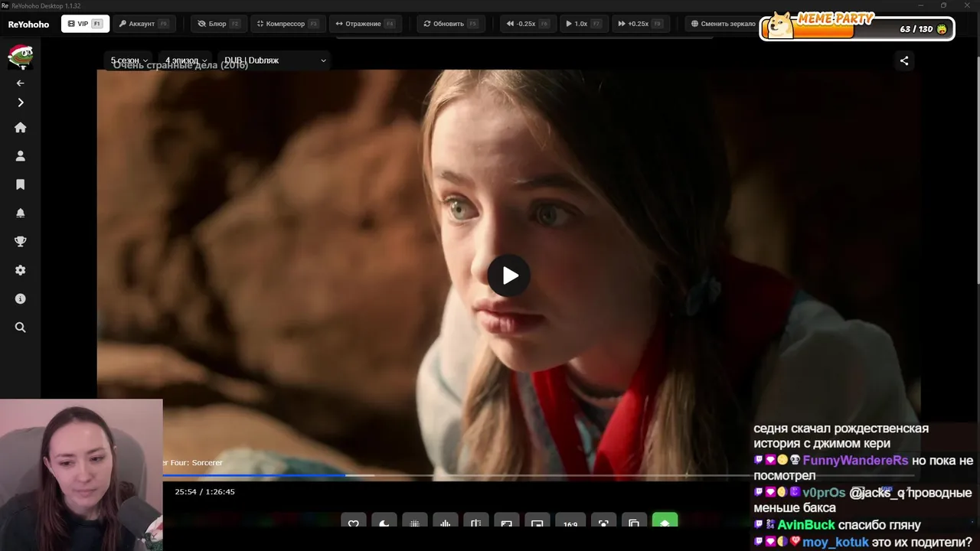This screenshot has height=551, width=980.
Task: Open bookmarks from the sidebar
Action: pos(21,184)
